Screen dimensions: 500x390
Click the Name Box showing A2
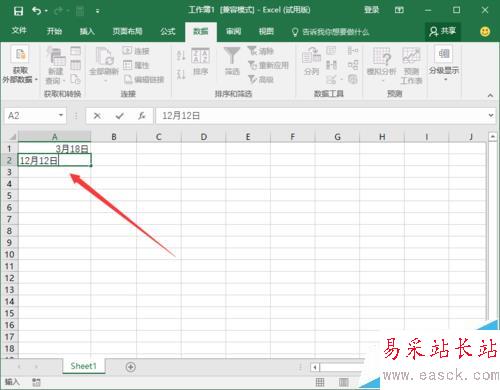pyautogui.click(x=31, y=116)
